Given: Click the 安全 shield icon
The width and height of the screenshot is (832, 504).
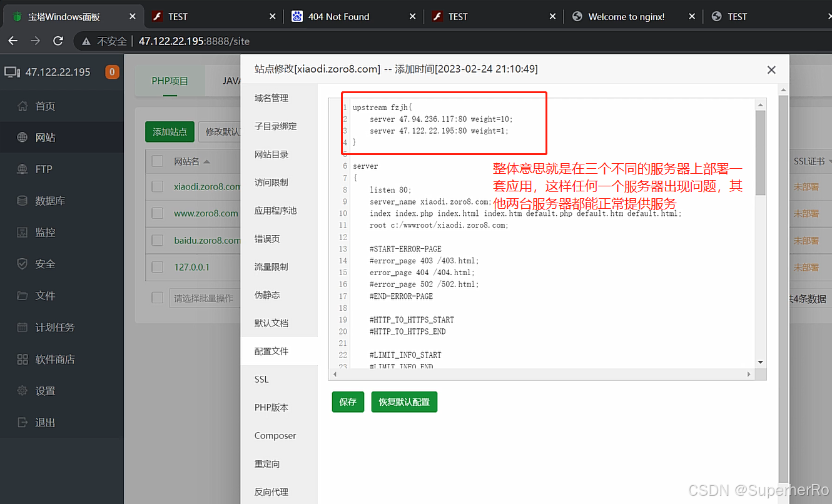Looking at the screenshot, I should (23, 264).
